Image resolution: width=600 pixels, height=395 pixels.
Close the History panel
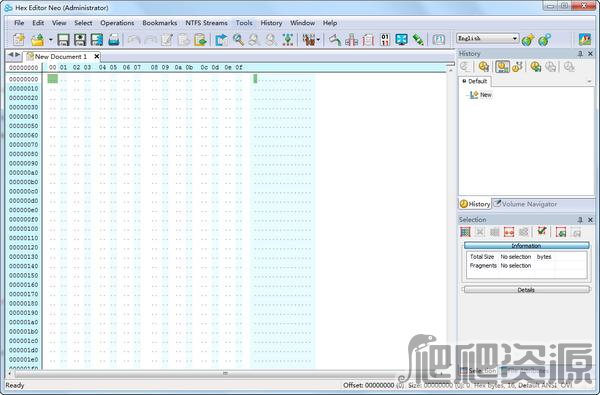pyautogui.click(x=590, y=54)
